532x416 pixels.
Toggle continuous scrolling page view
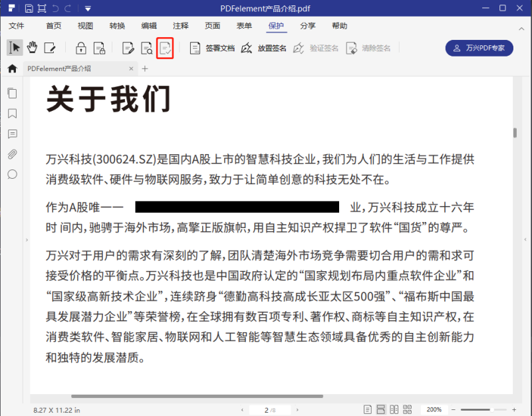pyautogui.click(x=380, y=409)
